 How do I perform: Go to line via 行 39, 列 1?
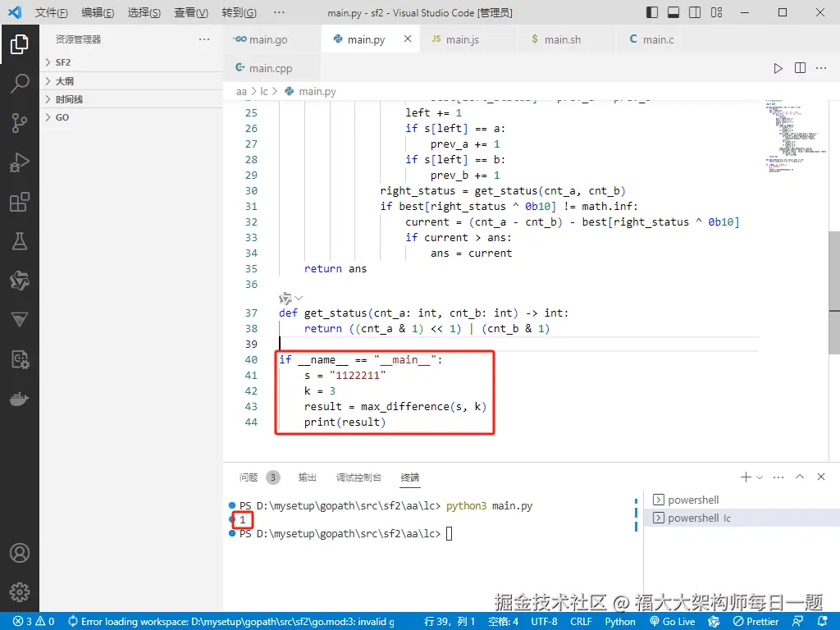point(449,622)
